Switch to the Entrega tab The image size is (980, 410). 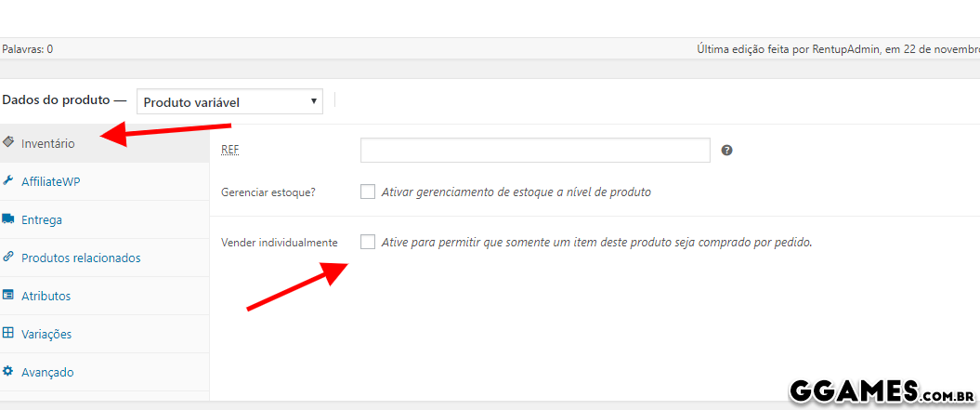tap(42, 220)
